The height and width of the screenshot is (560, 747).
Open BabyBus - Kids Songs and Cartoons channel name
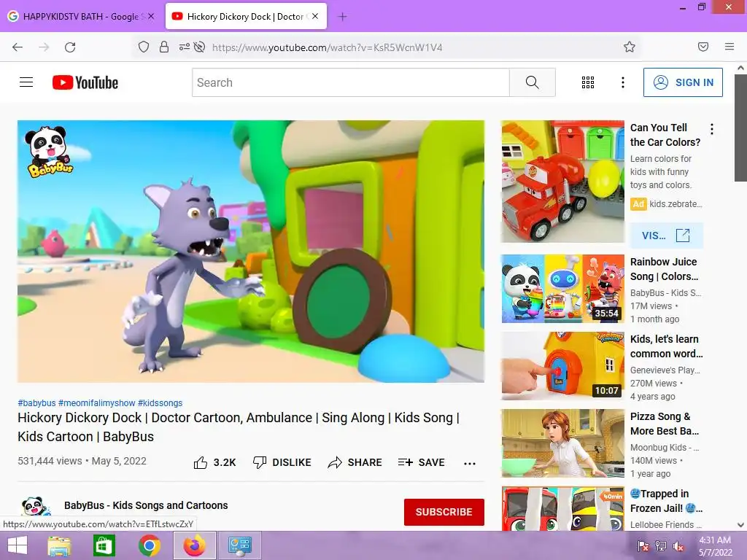(x=146, y=505)
